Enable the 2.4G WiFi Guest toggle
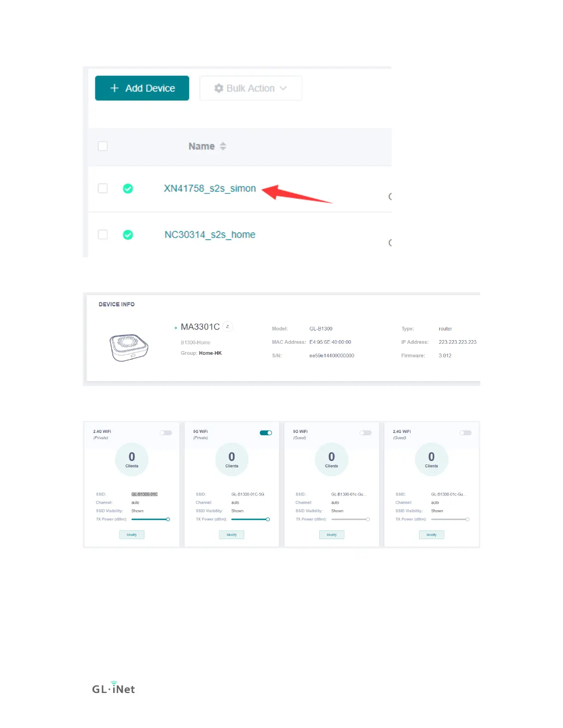563x728 pixels. tap(465, 433)
